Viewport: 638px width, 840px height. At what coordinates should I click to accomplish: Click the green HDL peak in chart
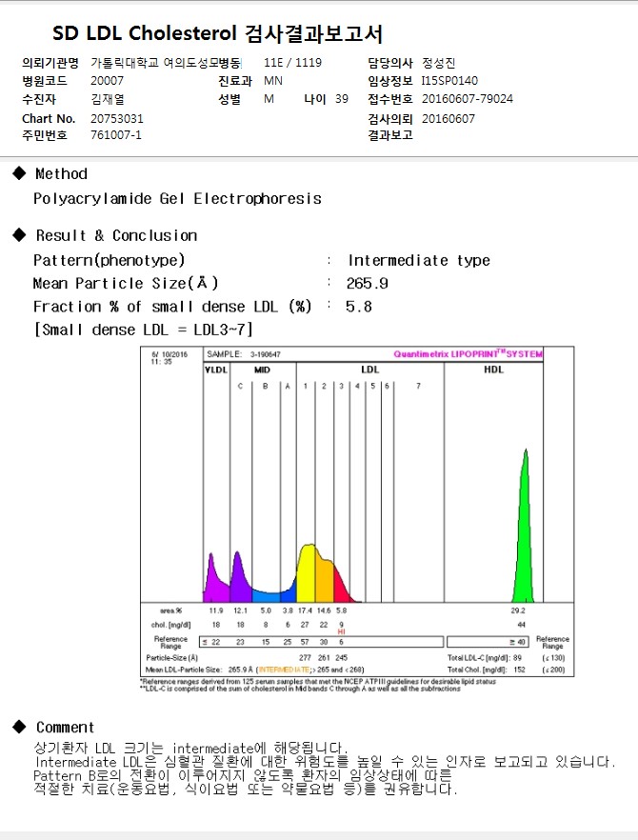tap(524, 535)
